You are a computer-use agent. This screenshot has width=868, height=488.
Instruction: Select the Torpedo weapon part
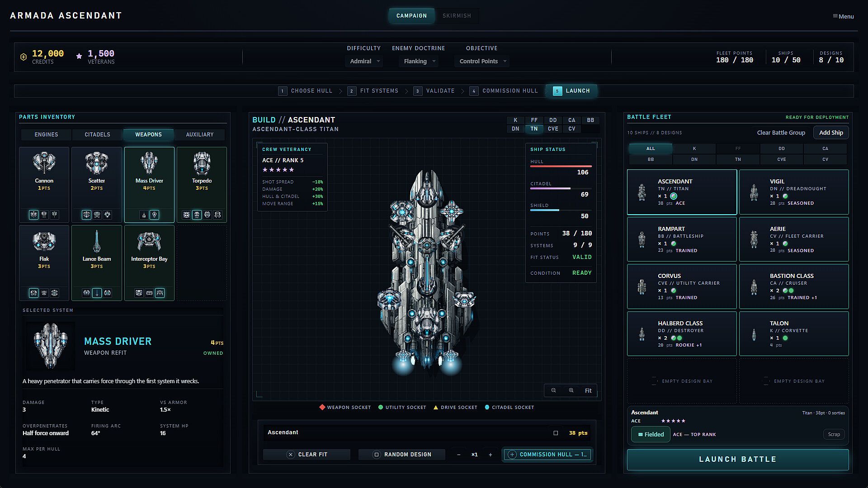(202, 184)
